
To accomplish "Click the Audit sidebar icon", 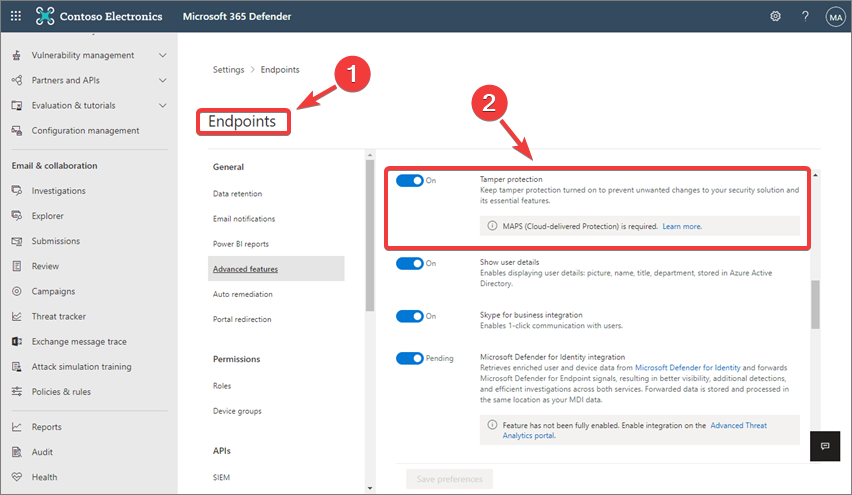I will (17, 452).
